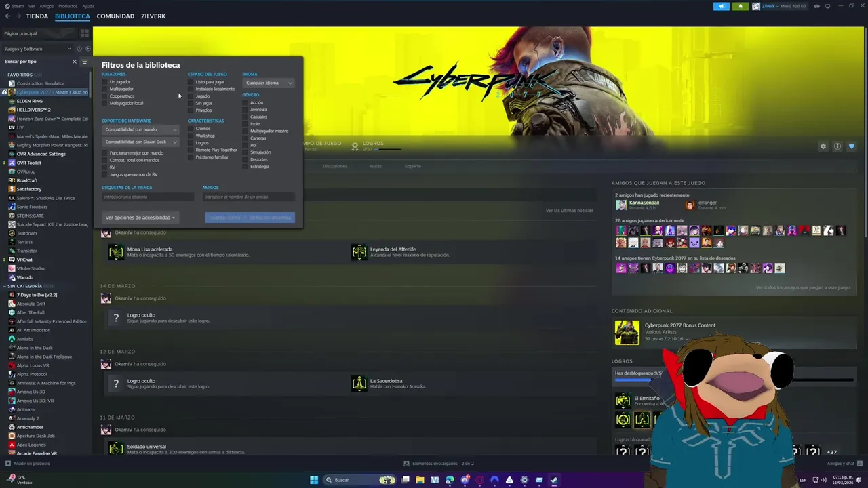Viewport: 868px width, 488px height.
Task: Check the Estrategia genre filter
Action: coord(245,167)
